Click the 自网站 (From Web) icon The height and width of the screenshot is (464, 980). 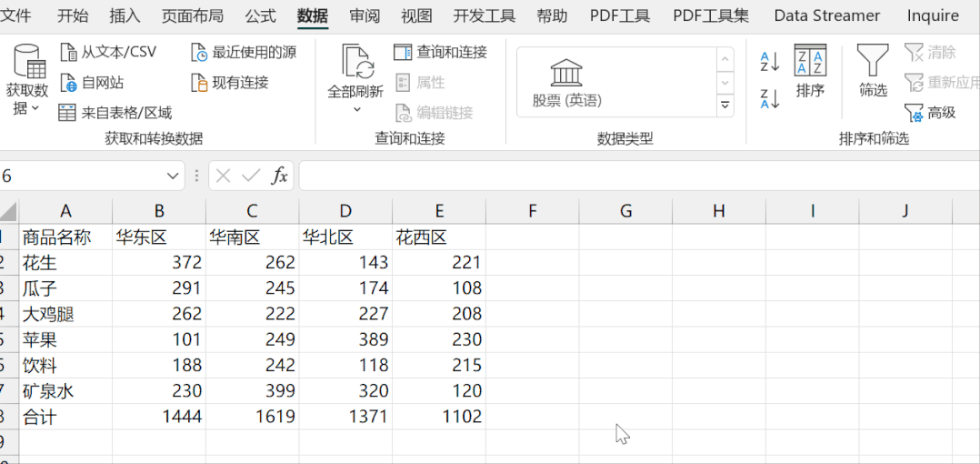68,83
